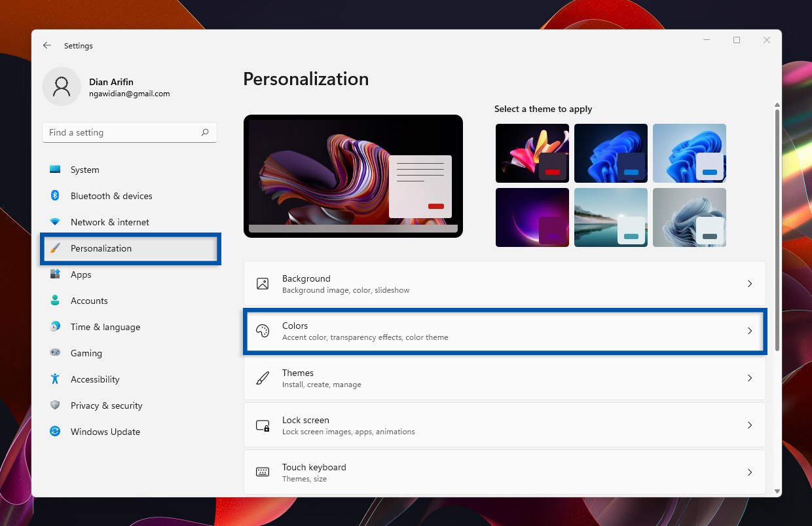Open Themes to install, create, manage

click(x=504, y=378)
